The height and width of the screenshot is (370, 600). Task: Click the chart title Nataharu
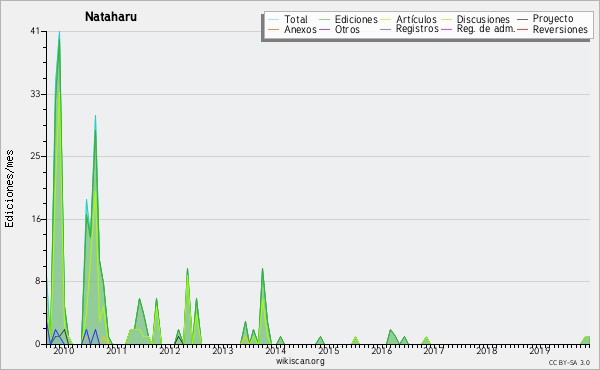coord(111,17)
